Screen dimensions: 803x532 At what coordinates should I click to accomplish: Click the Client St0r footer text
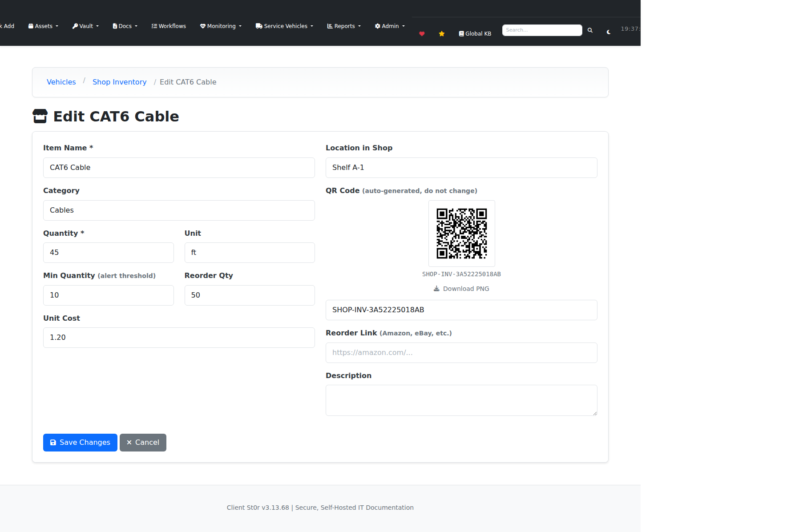(x=320, y=508)
